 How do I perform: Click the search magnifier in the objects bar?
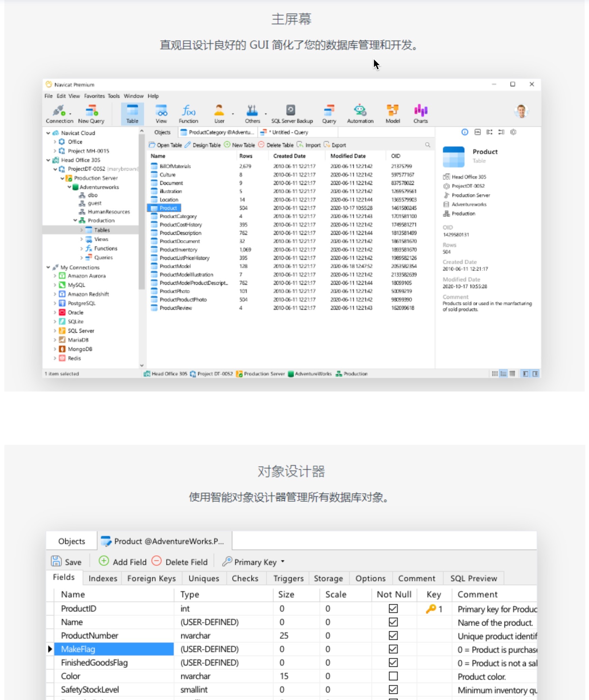[x=427, y=145]
